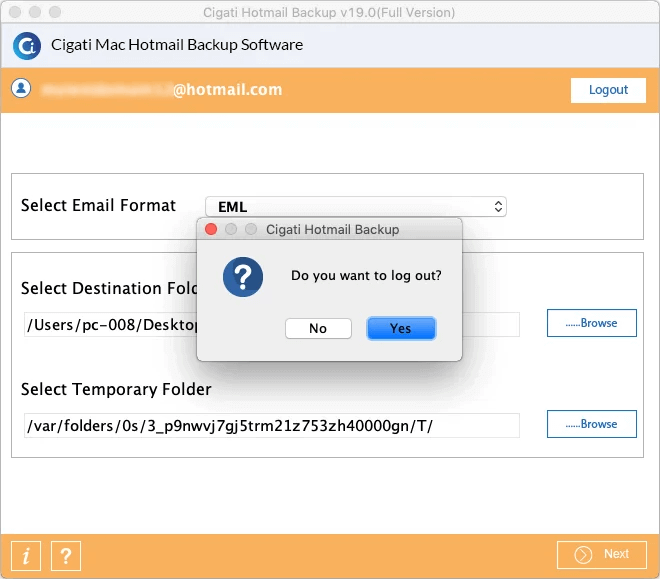
Task: Click the 'Cigati Hotmail Backup' dialog title
Action: 333,229
